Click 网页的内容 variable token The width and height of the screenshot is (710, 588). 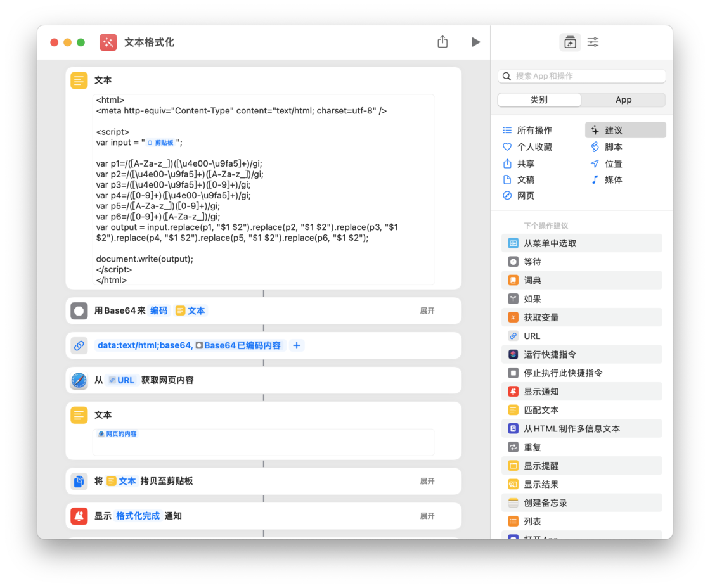pyautogui.click(x=118, y=433)
